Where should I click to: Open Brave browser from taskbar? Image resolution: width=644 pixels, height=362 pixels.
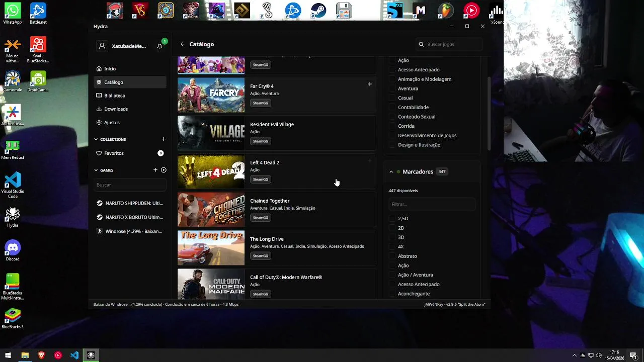41,355
